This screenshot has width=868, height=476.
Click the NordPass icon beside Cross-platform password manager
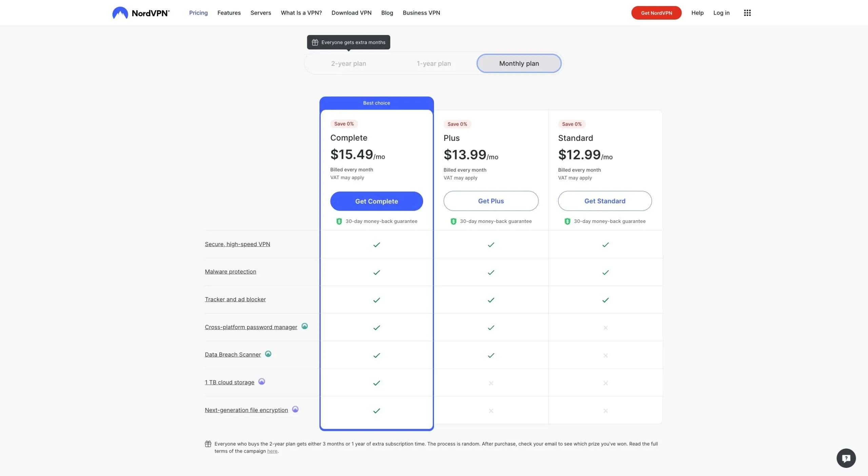304,326
